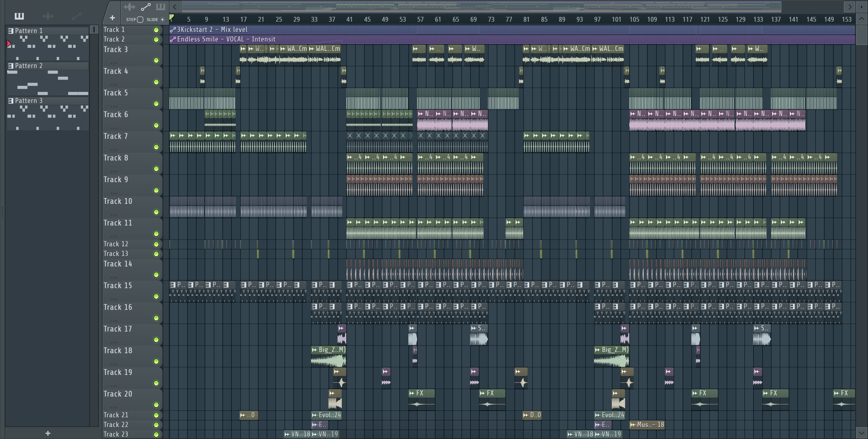Click the red selected-pattern arrow indicator
This screenshot has height=439, width=868.
(9, 44)
